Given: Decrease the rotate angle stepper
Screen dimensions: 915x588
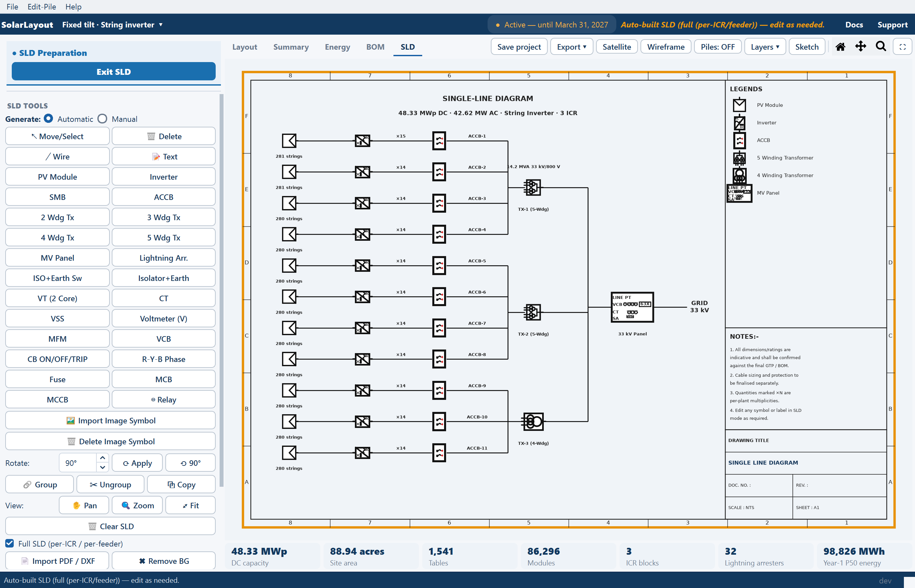Looking at the screenshot, I should coord(102,467).
